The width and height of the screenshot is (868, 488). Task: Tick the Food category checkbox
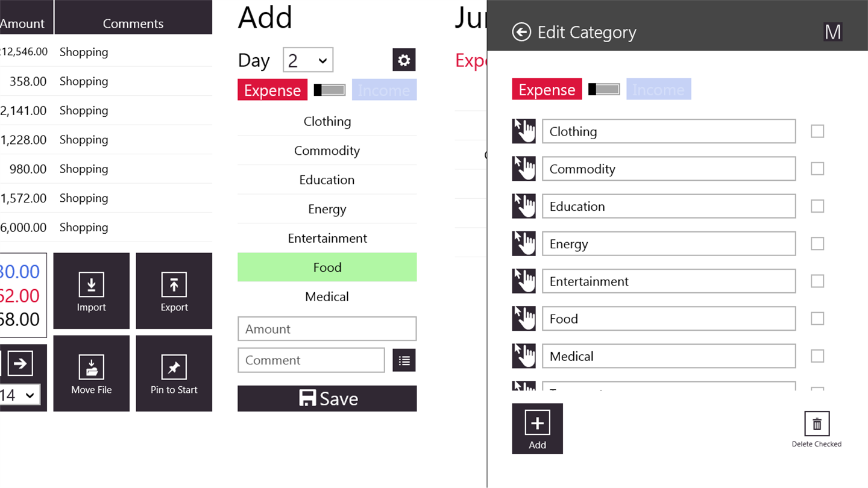click(x=817, y=319)
